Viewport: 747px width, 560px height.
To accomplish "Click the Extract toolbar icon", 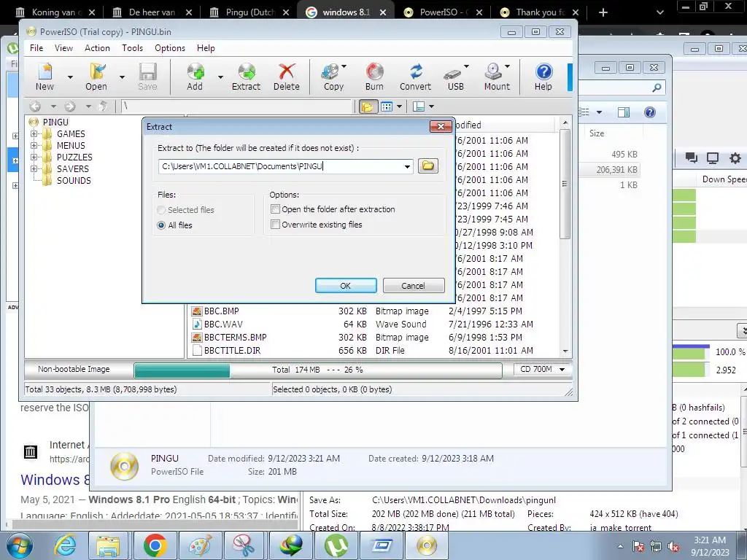I will [x=246, y=77].
